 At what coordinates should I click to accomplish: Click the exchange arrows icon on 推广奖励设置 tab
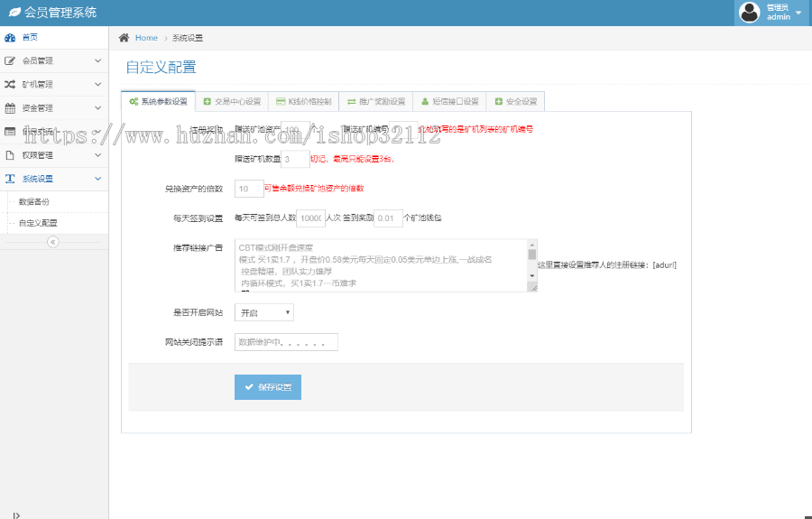pos(352,101)
